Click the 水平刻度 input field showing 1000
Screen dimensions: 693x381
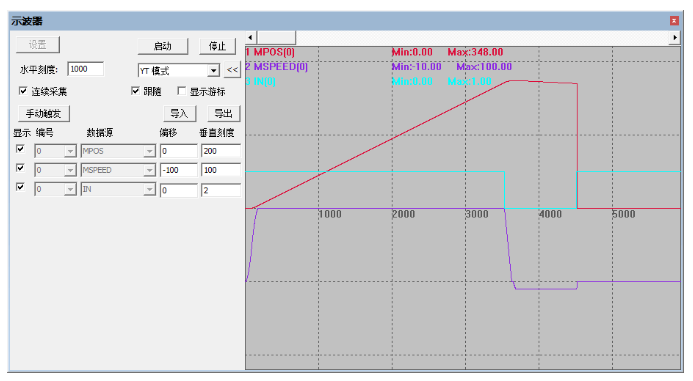tap(86, 69)
